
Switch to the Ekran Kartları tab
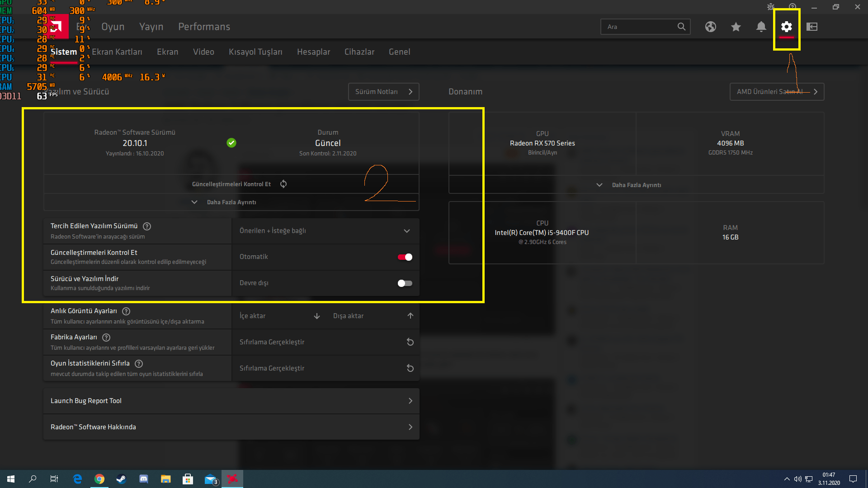click(x=117, y=52)
